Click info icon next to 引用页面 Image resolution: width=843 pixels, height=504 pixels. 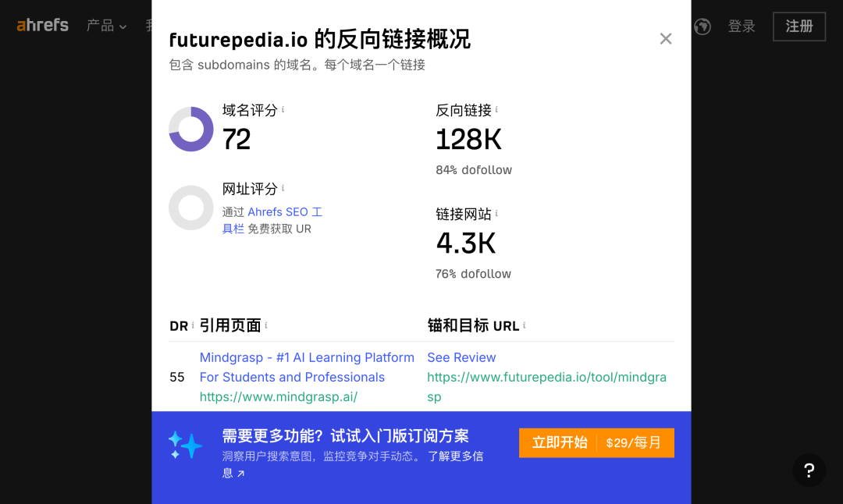click(x=266, y=325)
